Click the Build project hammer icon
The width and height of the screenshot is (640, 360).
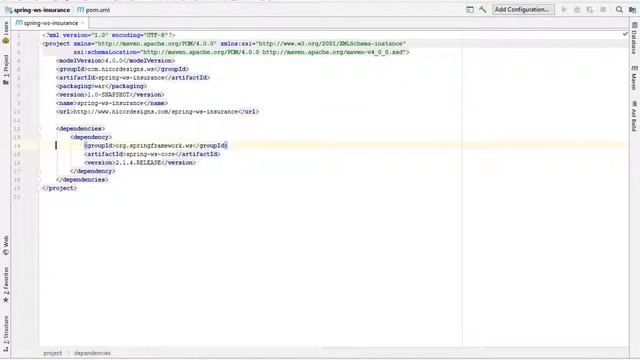tap(483, 9)
